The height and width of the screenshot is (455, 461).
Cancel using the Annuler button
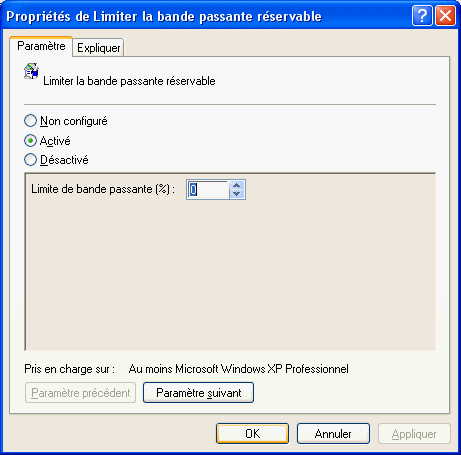(x=333, y=434)
